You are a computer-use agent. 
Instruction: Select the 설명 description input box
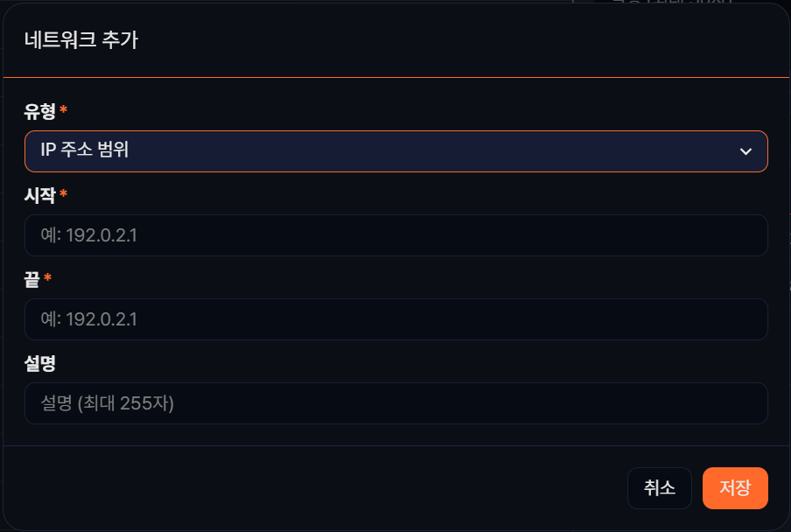click(x=395, y=403)
